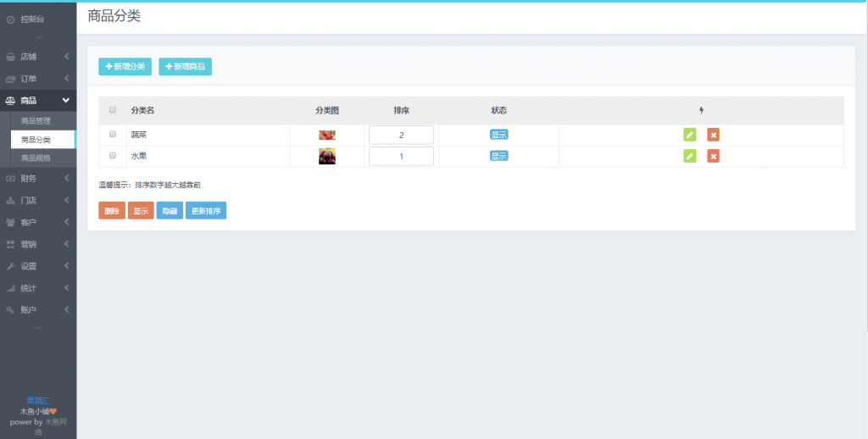Edit the 水果 category with pencil icon
Image resolution: width=868 pixels, height=439 pixels.
coord(690,156)
